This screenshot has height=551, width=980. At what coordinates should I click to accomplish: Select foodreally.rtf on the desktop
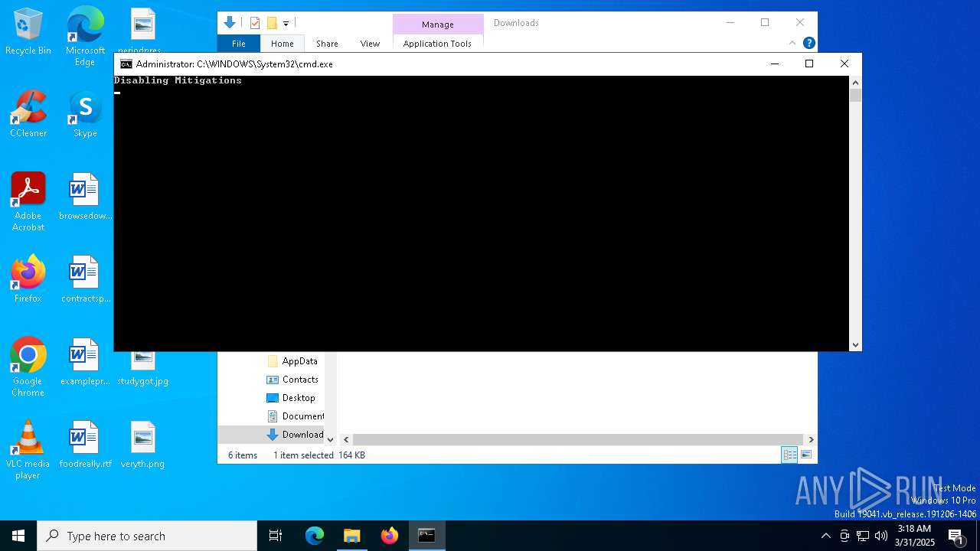[x=85, y=445]
